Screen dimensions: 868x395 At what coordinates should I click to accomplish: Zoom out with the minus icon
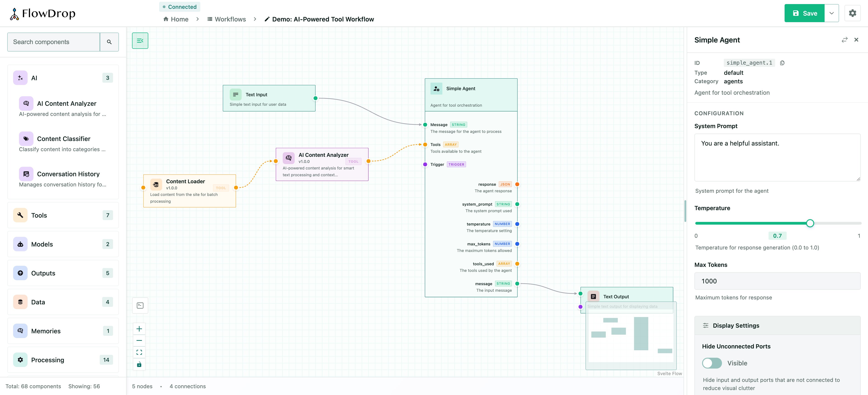[139, 341]
